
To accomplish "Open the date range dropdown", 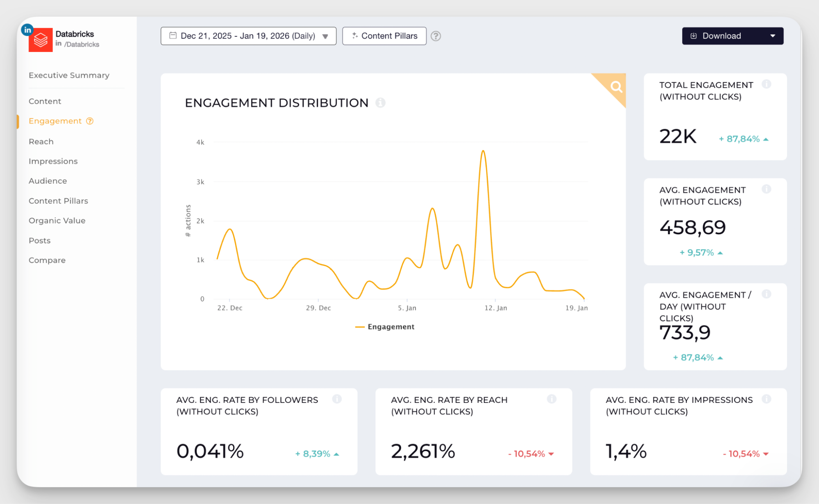I will 325,36.
